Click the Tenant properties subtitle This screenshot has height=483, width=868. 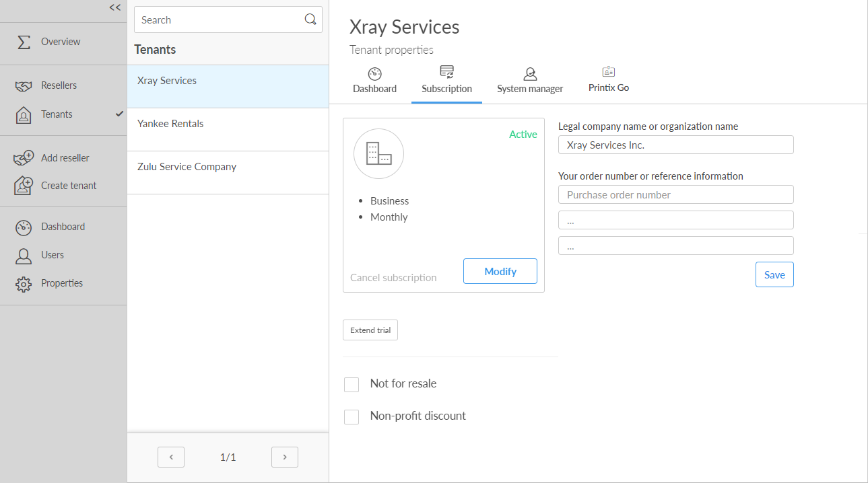(391, 50)
